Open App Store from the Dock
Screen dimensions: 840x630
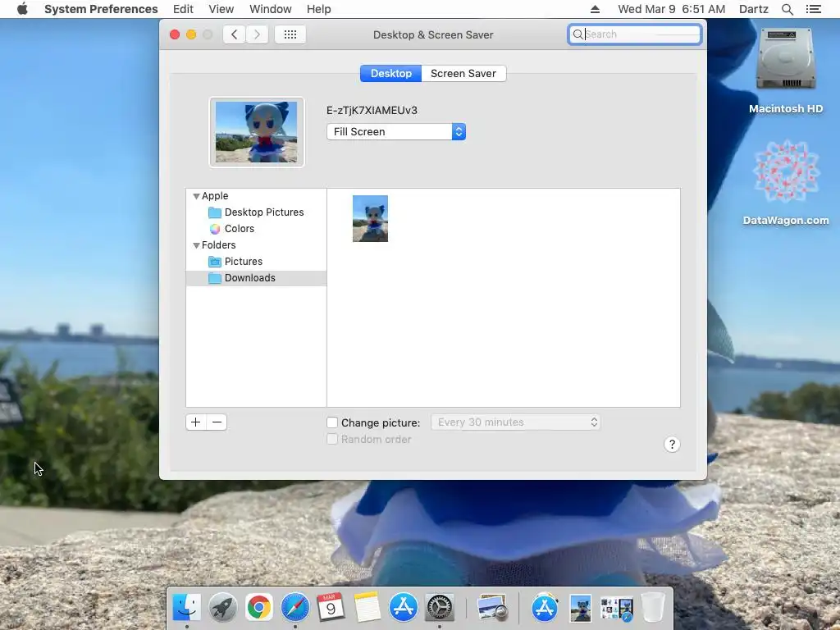coord(404,608)
